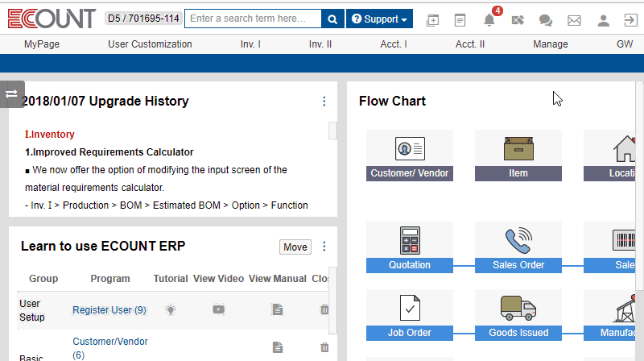Click the handshake icon in header
Viewport: 644px width, 361px height.
518,19
